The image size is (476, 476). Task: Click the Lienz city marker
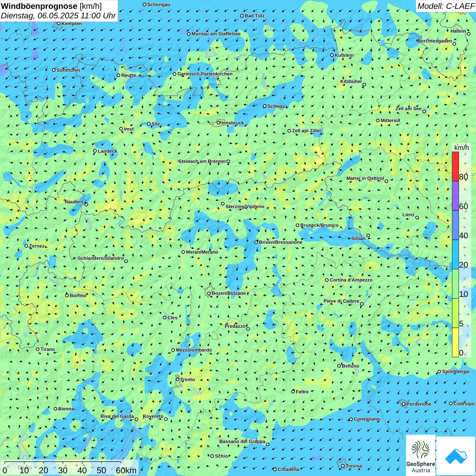pyautogui.click(x=417, y=218)
